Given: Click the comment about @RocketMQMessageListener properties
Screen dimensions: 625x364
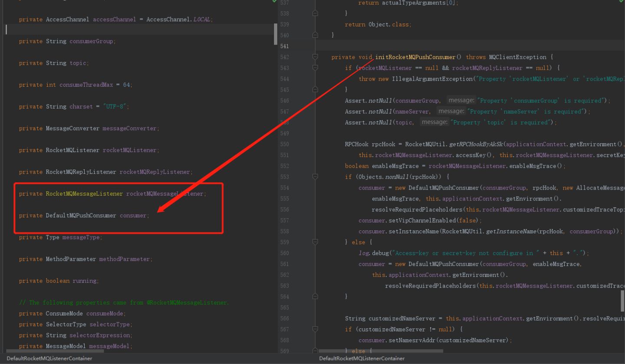Looking at the screenshot, I should (124, 302).
